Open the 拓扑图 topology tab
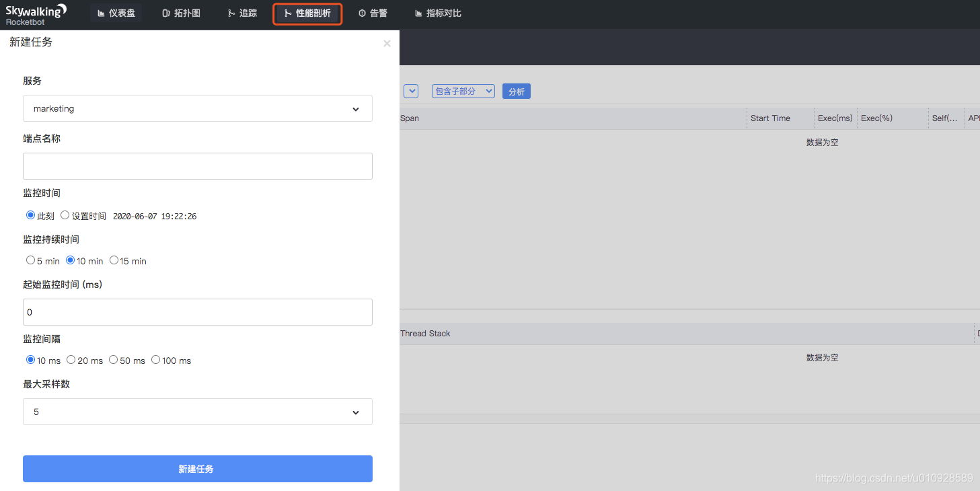The image size is (980, 491). pyautogui.click(x=182, y=13)
